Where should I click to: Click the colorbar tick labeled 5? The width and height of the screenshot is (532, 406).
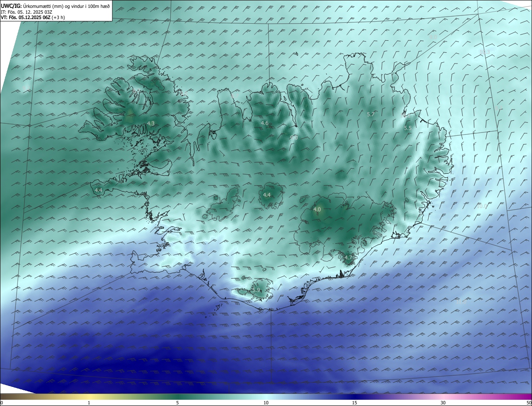pos(177,403)
